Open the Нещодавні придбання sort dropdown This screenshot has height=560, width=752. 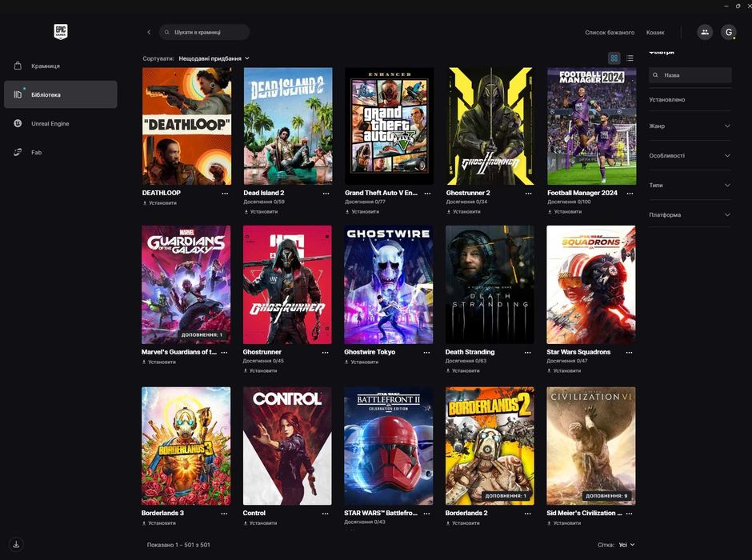[x=214, y=58]
